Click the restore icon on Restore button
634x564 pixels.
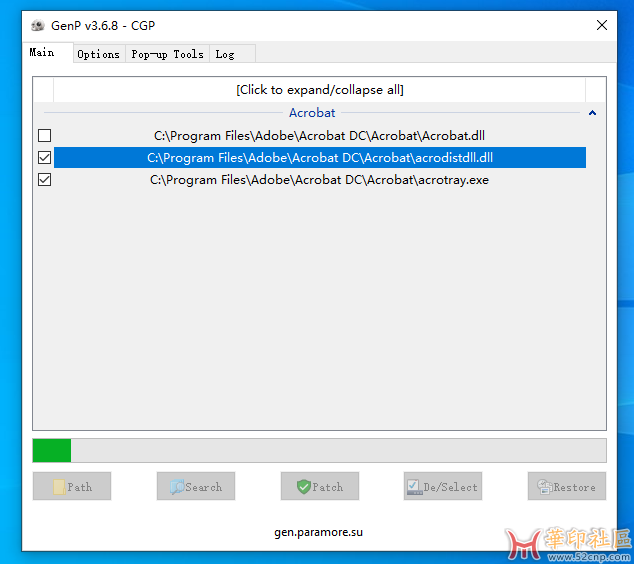click(x=544, y=487)
